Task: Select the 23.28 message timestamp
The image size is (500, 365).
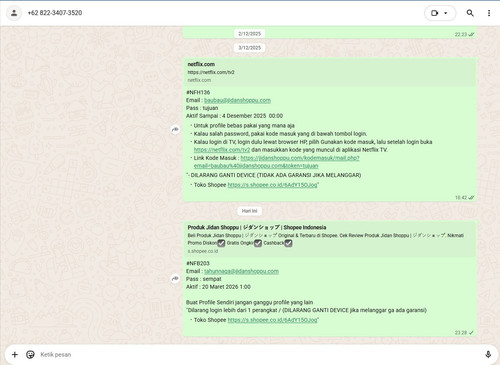Action: click(x=461, y=333)
